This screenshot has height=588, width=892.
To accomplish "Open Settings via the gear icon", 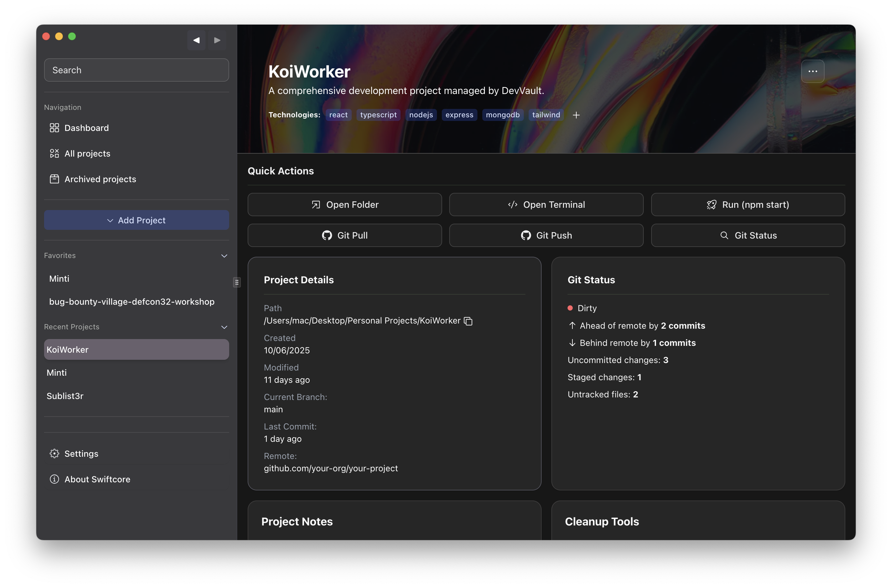I will point(54,453).
